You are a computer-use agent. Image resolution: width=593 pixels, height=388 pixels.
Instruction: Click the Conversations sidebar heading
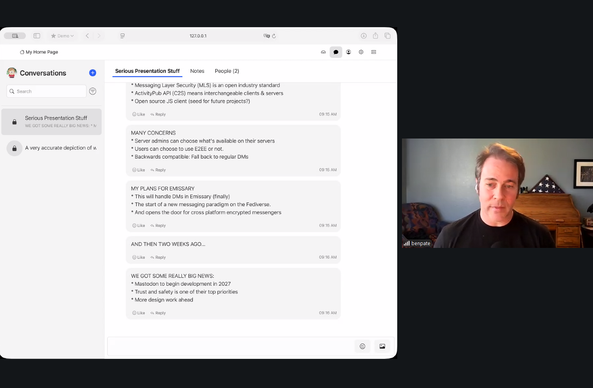pyautogui.click(x=43, y=73)
